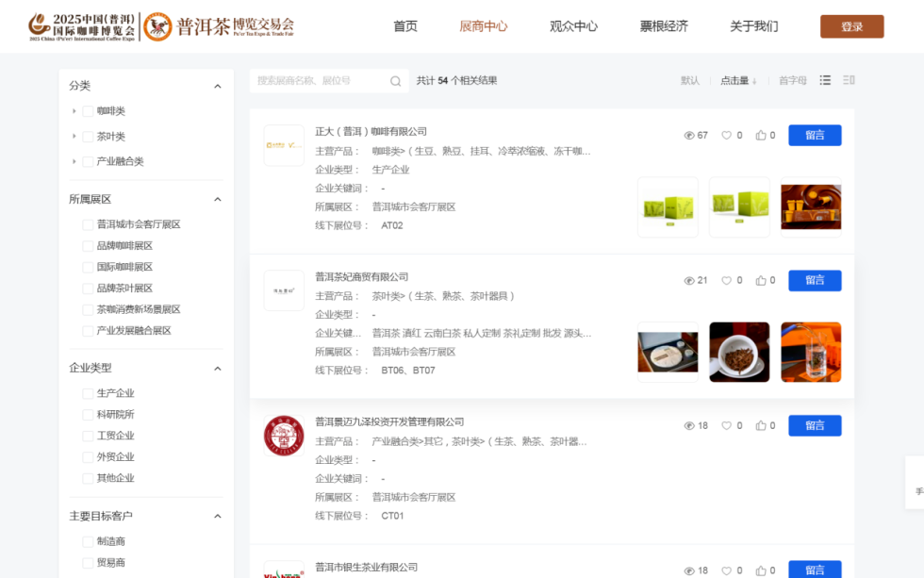The image size is (924, 578).
Task: Tick the 生产企业 checkbox
Action: pos(88,393)
